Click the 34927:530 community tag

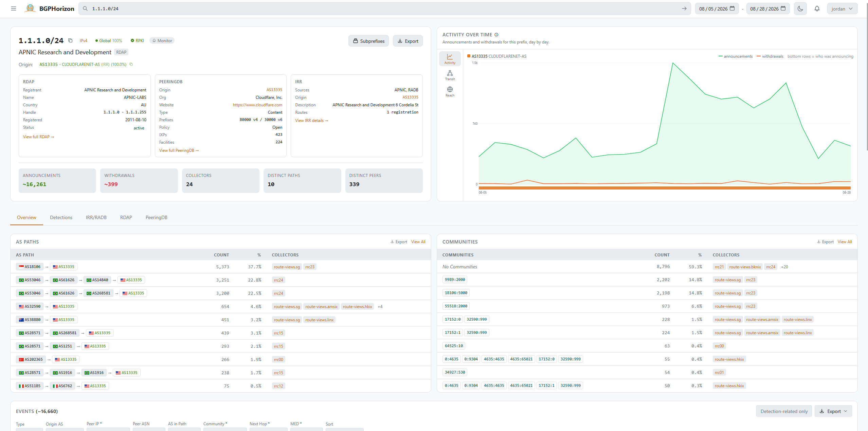455,372
